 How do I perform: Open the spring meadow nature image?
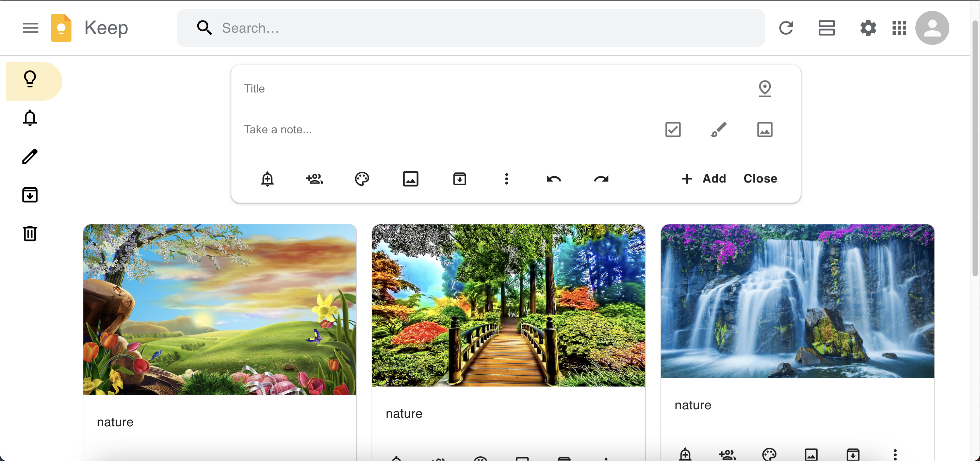[x=220, y=309]
